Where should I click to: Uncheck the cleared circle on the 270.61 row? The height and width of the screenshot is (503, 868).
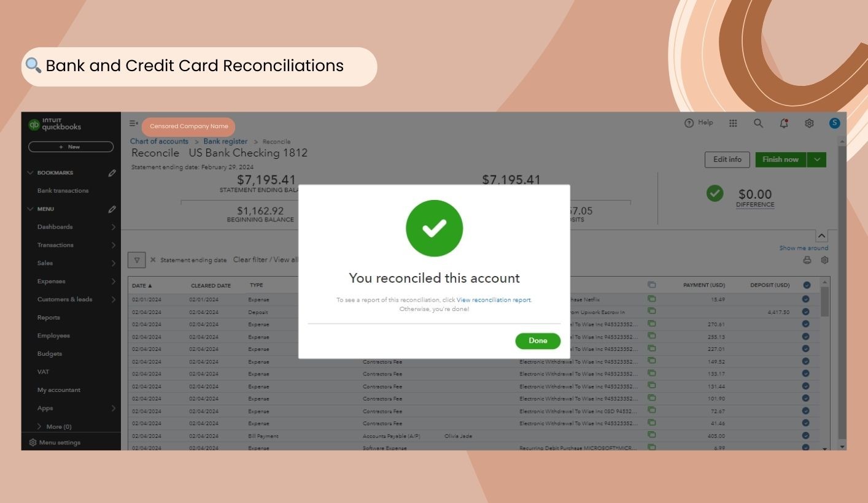click(x=805, y=324)
